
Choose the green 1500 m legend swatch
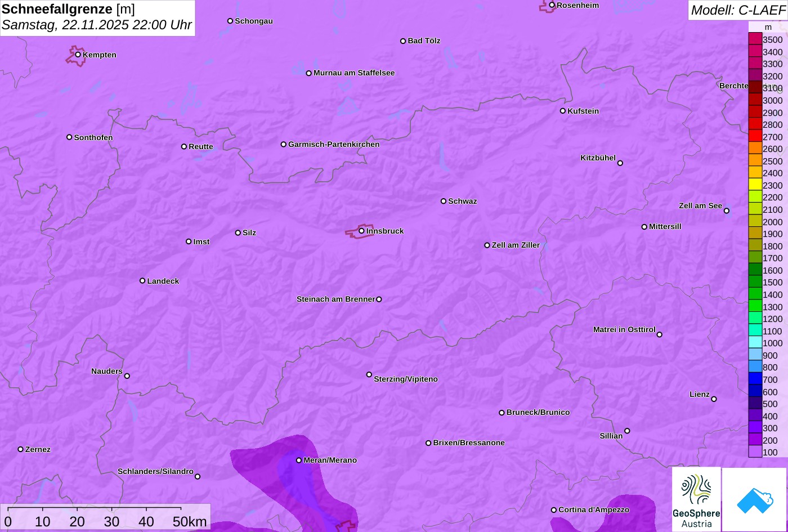[x=755, y=281]
